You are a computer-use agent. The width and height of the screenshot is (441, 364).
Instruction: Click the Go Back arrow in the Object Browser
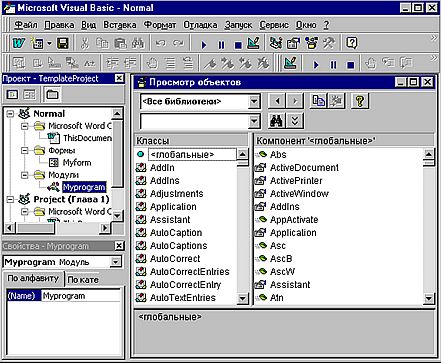coord(277,101)
